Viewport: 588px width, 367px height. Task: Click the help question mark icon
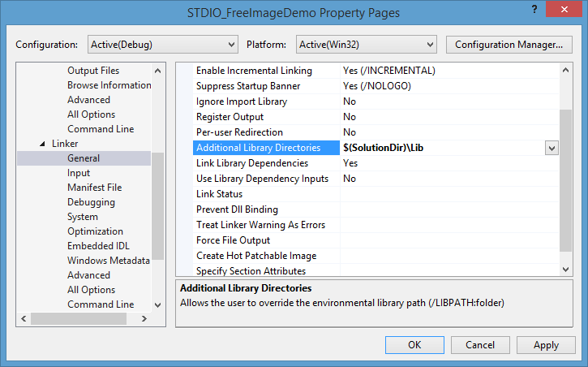[534, 10]
